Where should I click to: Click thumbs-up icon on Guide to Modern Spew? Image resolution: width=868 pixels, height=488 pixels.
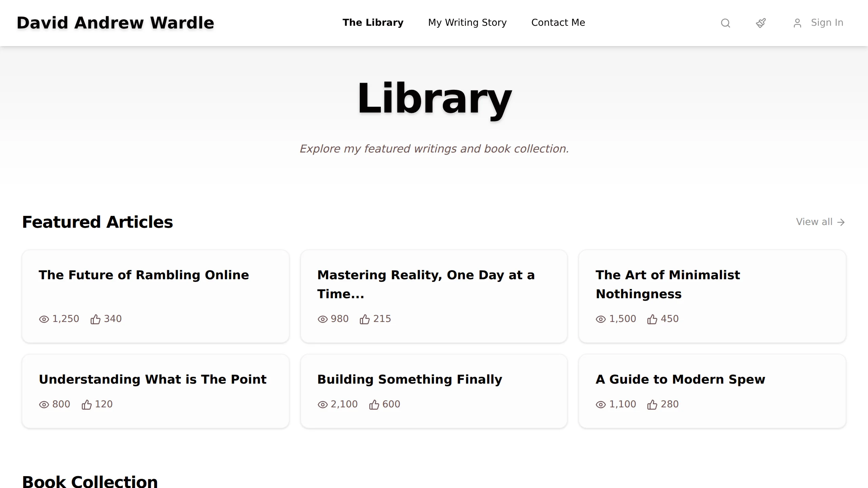click(652, 405)
